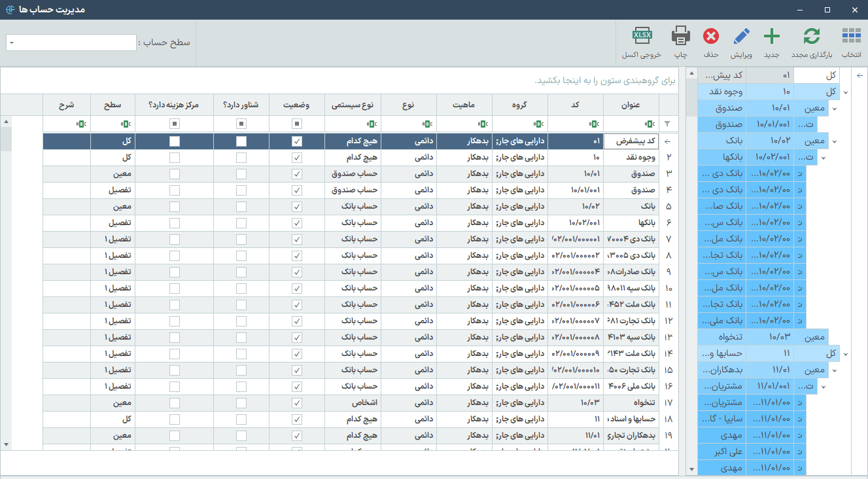The image size is (868, 479).
Task: Collapse the کل 10 وجوه نقد tree node
Action: point(846,92)
